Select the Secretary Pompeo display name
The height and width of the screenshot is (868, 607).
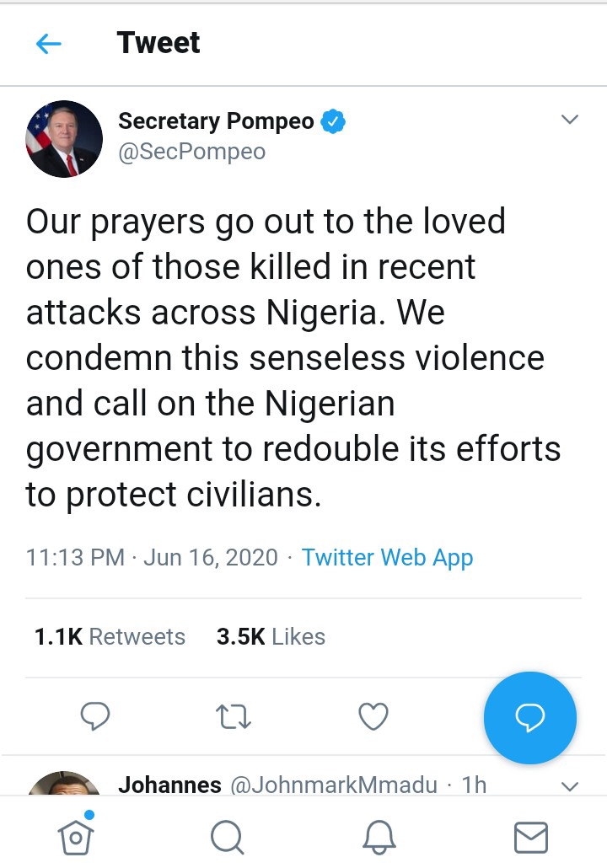[216, 121]
